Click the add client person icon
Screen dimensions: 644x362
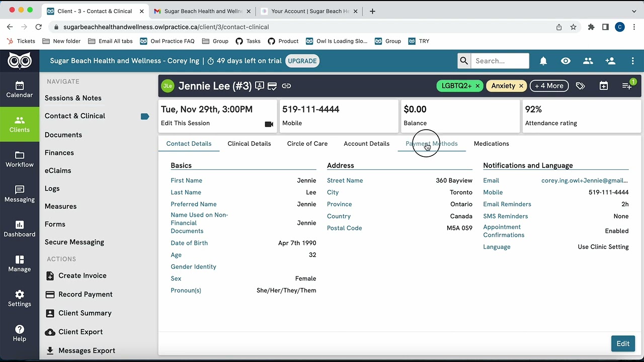click(x=610, y=61)
